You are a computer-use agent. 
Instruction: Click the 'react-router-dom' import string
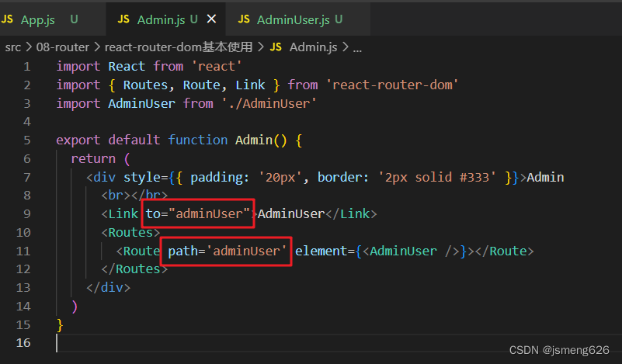(392, 85)
